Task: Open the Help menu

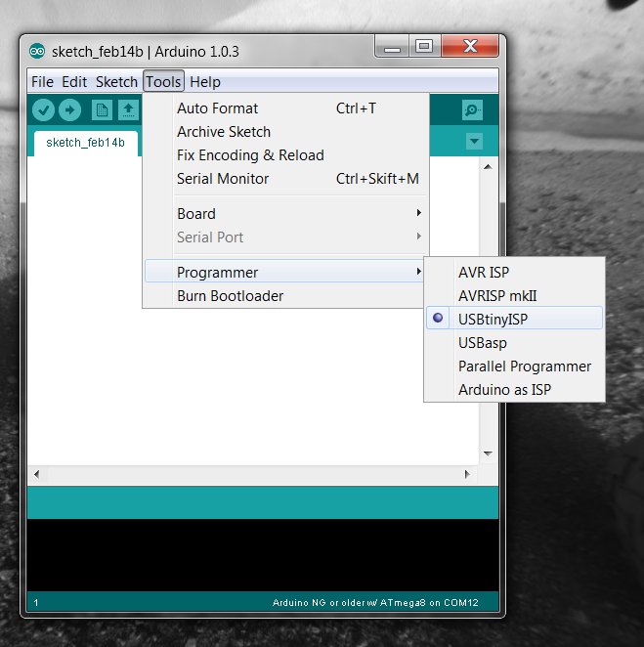Action: (x=205, y=82)
